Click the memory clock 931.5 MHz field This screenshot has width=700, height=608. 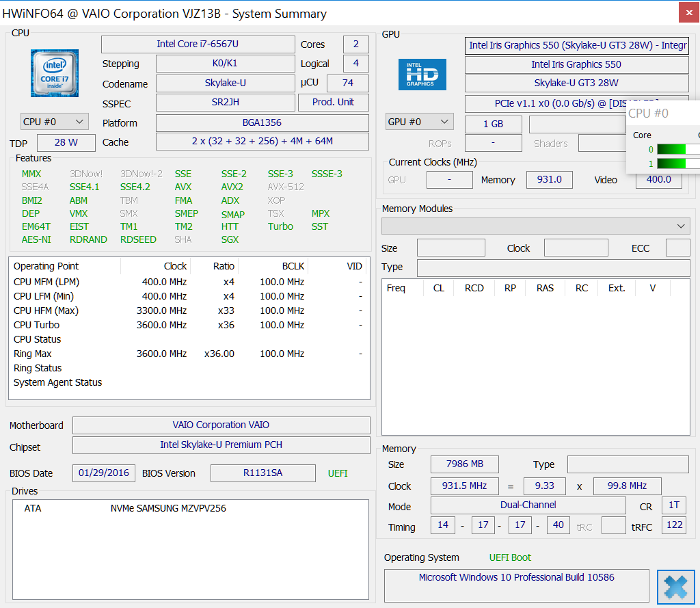[x=464, y=486]
